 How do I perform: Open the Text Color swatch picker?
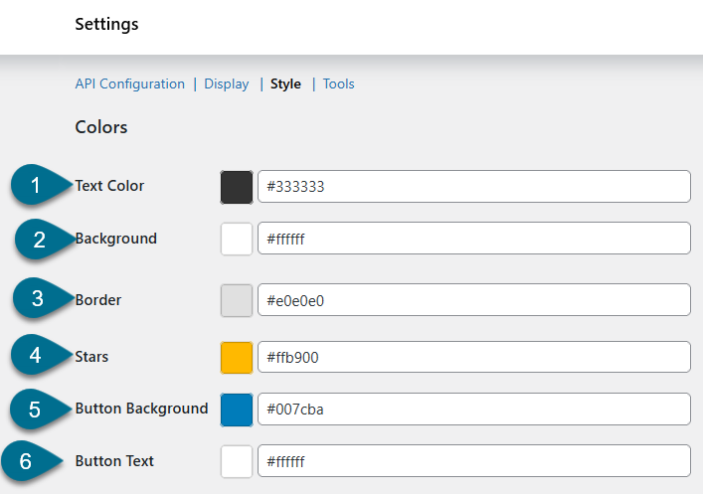click(x=236, y=187)
